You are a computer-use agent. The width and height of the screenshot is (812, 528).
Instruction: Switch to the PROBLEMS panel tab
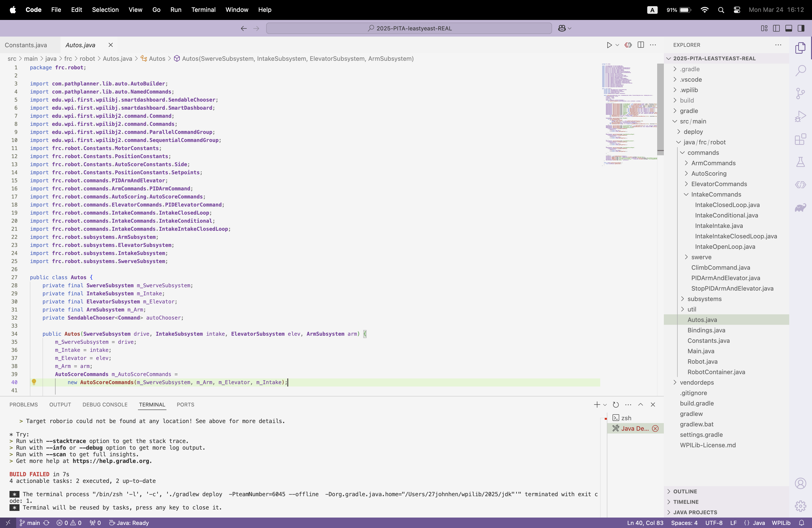(x=24, y=405)
